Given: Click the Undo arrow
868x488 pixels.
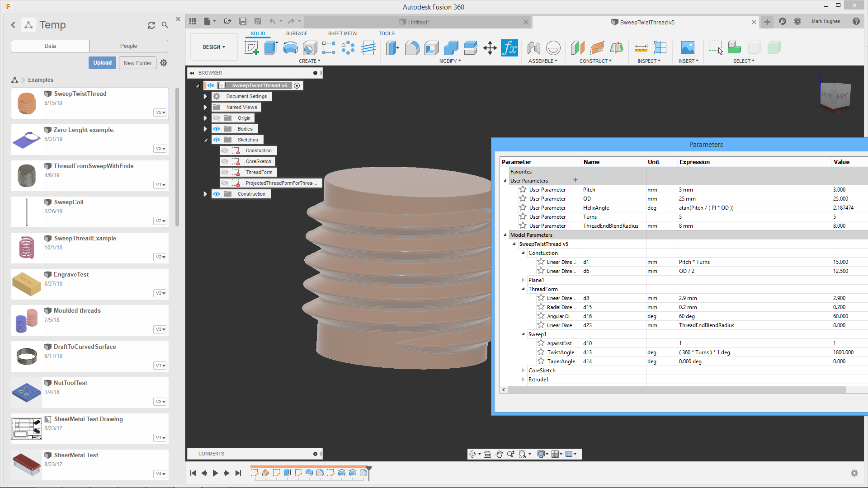Looking at the screenshot, I should [x=272, y=21].
